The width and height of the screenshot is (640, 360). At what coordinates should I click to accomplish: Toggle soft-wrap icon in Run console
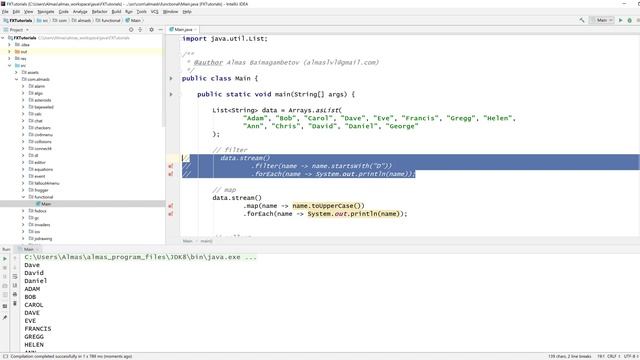click(15, 277)
